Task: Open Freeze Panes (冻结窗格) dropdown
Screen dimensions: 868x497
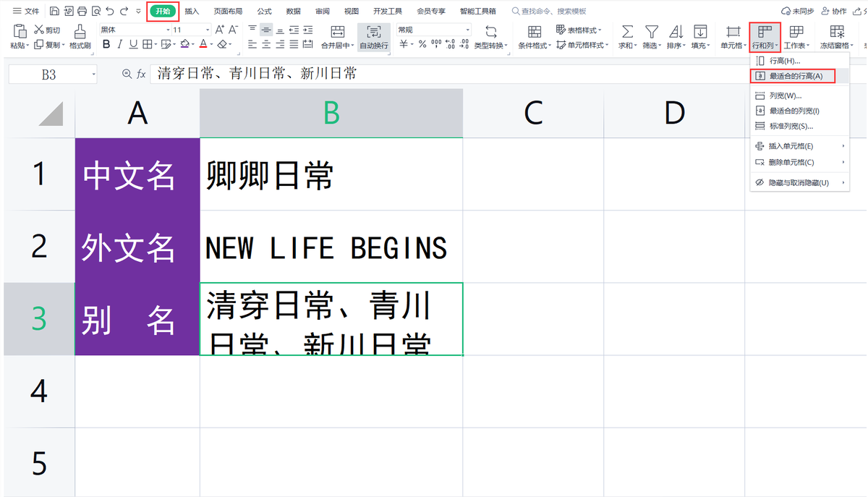Action: tap(838, 37)
